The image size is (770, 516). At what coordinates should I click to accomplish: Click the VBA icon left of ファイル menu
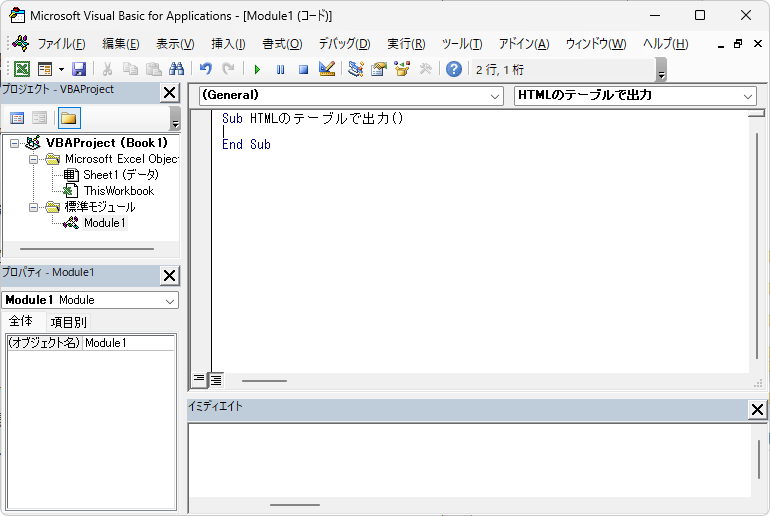[x=21, y=44]
